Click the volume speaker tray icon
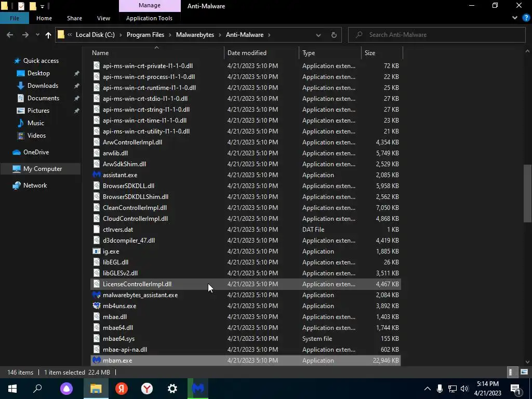 point(464,389)
